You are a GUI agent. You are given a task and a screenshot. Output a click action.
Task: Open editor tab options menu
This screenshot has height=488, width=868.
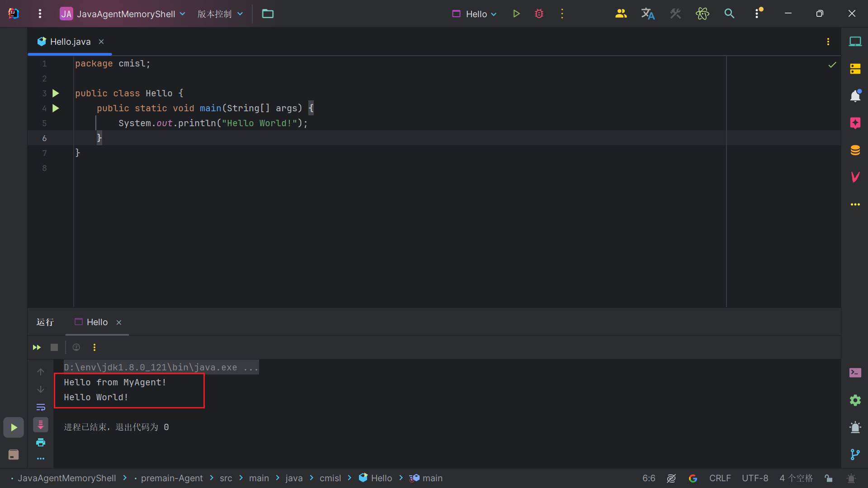coord(828,41)
